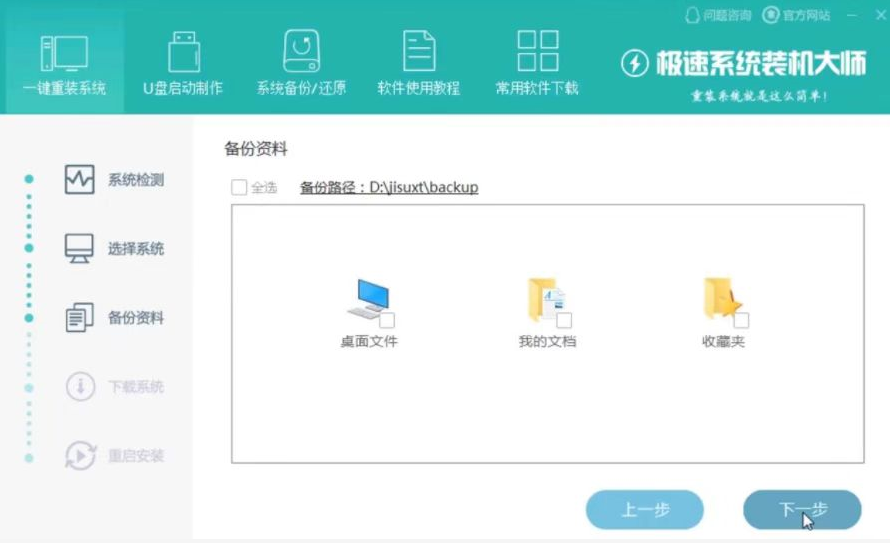
Task: Check the 桌面文件 backup checkbox
Action: (x=387, y=320)
